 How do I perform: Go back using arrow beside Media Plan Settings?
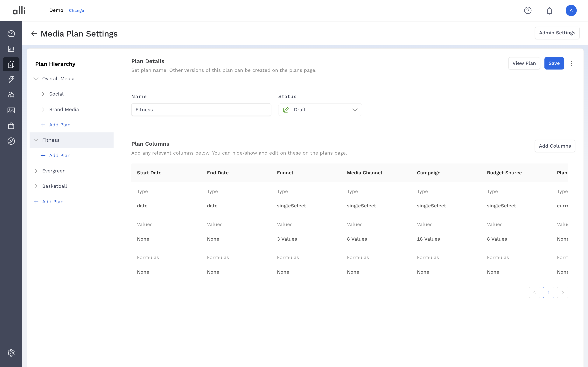coord(34,34)
